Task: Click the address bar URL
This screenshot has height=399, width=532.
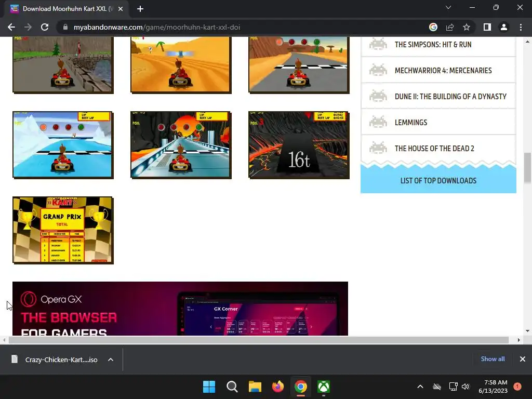Action: coord(157,27)
